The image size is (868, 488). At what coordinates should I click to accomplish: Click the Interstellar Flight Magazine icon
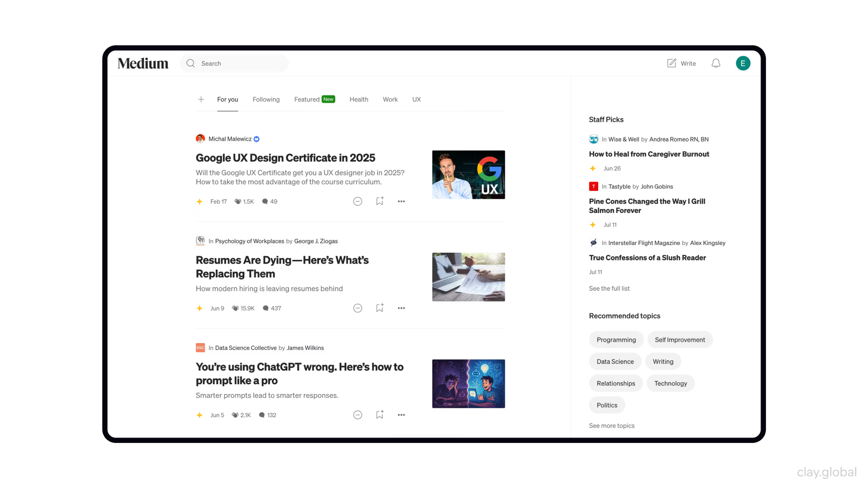[x=593, y=243]
